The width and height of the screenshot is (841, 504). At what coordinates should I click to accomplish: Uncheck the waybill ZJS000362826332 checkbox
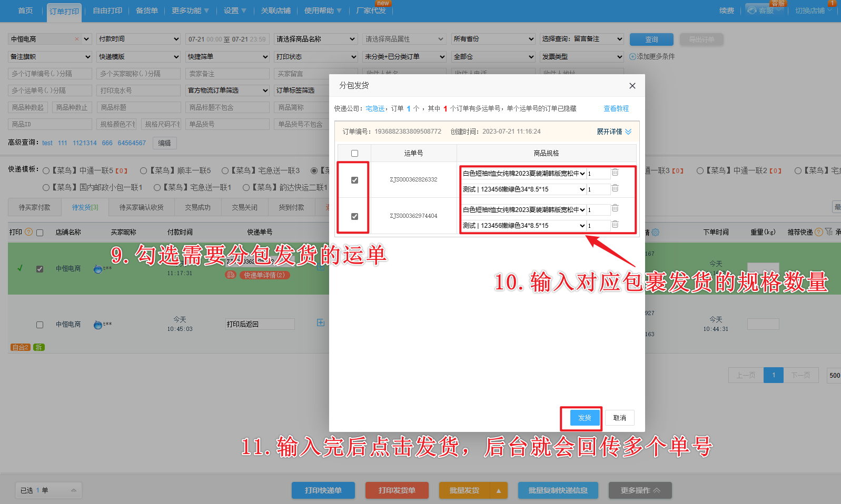[354, 180]
